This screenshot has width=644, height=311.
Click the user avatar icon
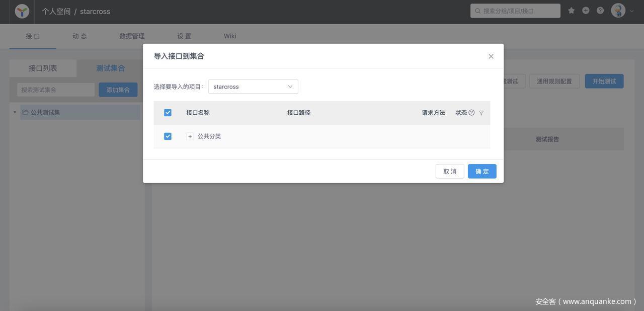click(x=618, y=11)
